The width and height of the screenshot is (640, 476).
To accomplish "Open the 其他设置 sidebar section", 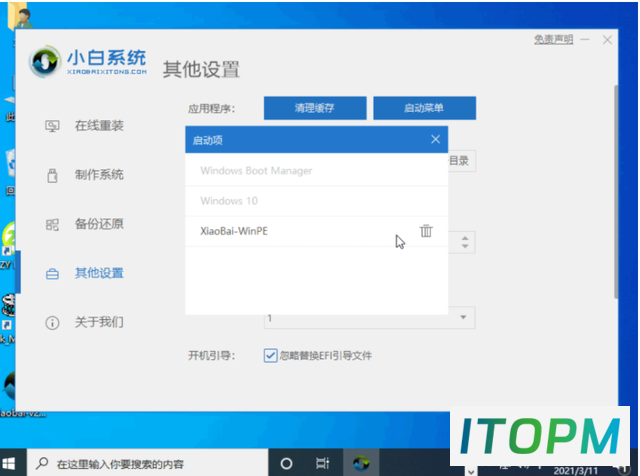I will click(99, 273).
